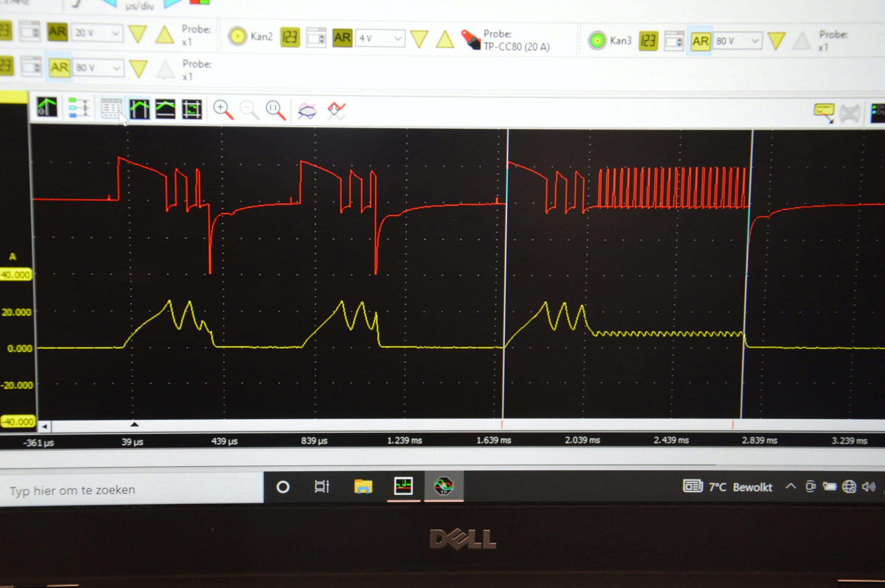Image resolution: width=885 pixels, height=588 pixels.
Task: Expand hidden system tray icons chevron
Action: point(791,486)
